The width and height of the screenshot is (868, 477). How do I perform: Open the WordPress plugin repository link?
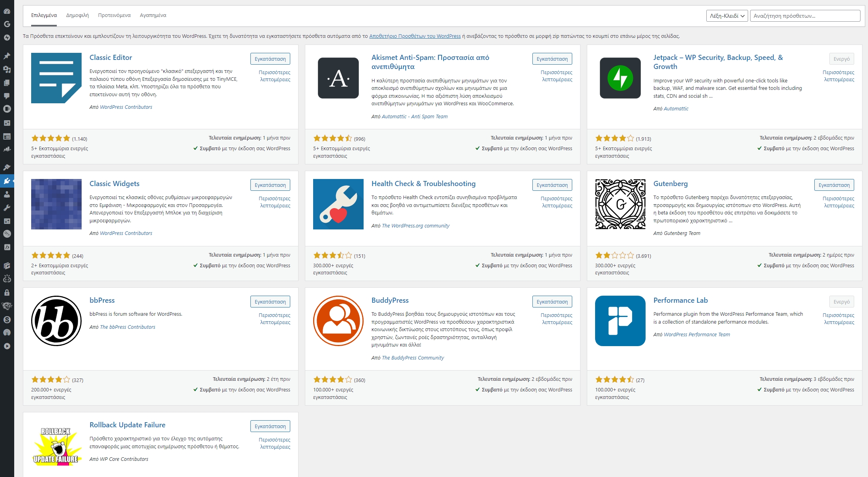point(414,36)
